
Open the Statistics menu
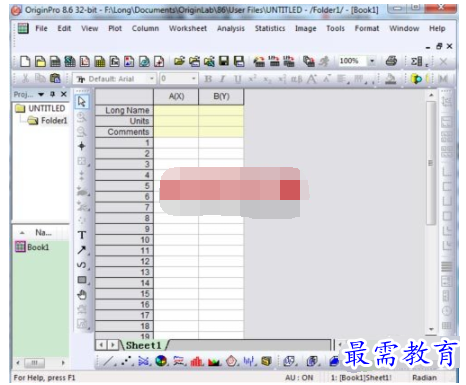(x=270, y=28)
